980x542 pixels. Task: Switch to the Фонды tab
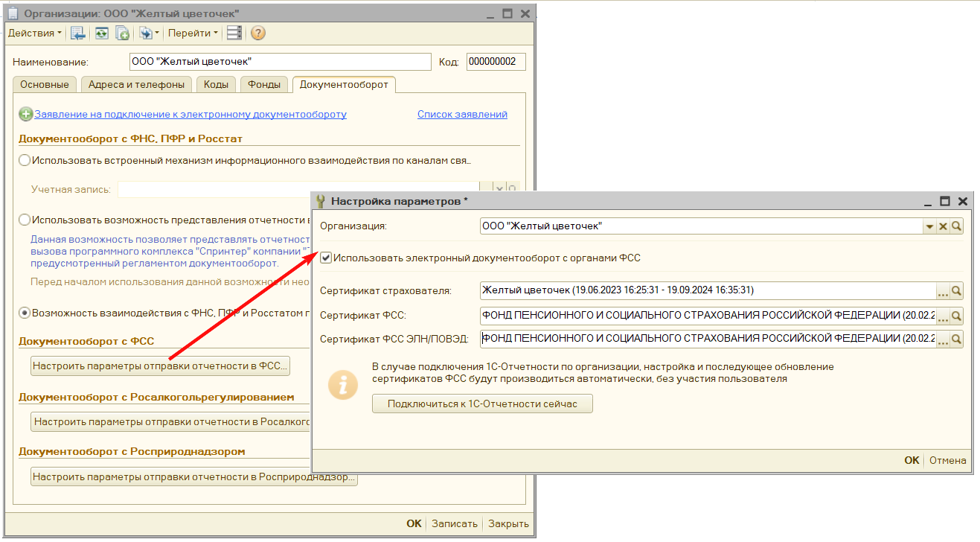coord(264,84)
